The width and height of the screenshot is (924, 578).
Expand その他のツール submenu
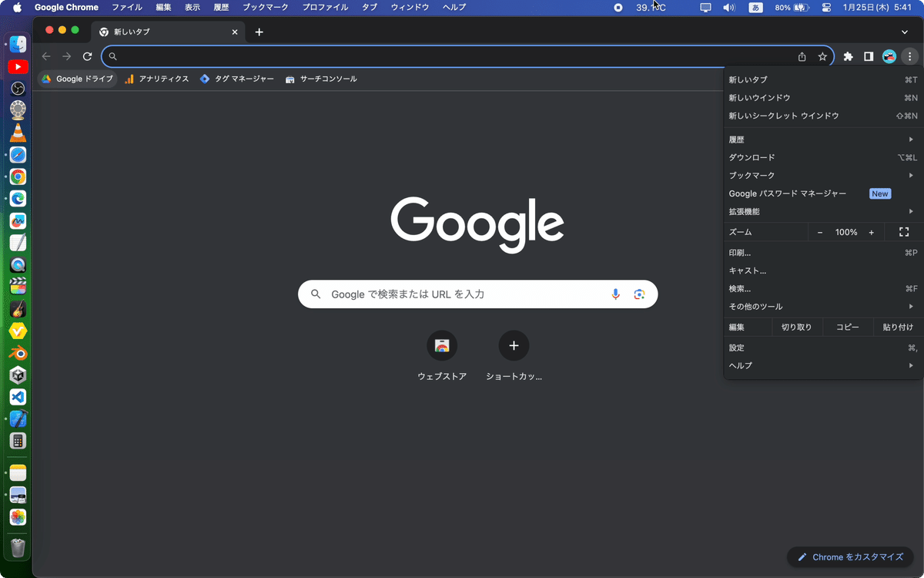(x=823, y=306)
